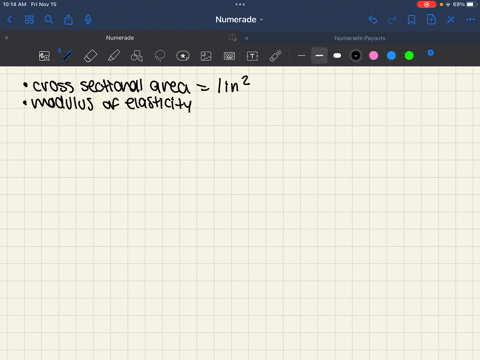Close the Numerade tab
Viewport: 480px width, 360px height.
6,38
